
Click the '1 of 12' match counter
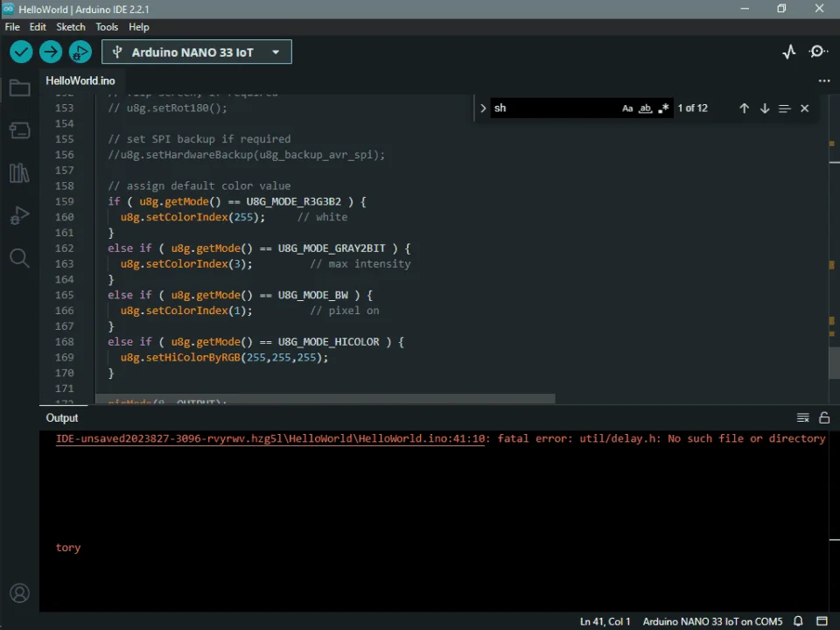(x=693, y=108)
